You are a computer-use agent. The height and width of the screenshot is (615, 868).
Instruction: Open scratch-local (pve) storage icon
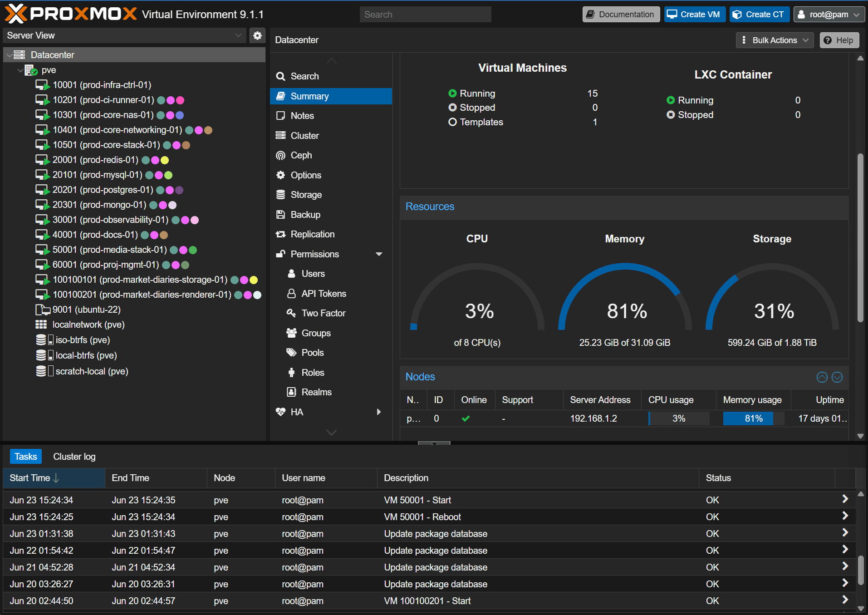click(44, 371)
